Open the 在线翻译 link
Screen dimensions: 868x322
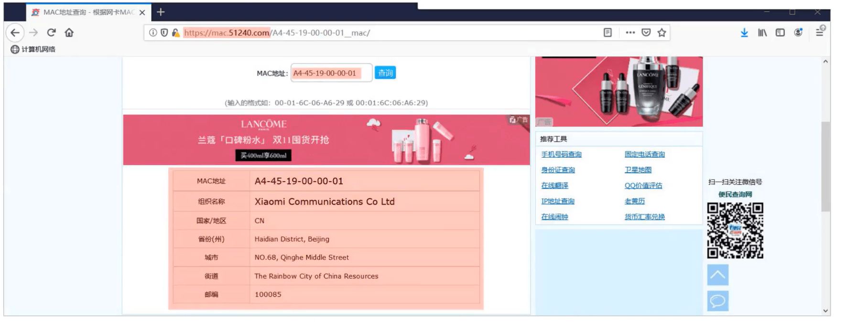tap(555, 185)
